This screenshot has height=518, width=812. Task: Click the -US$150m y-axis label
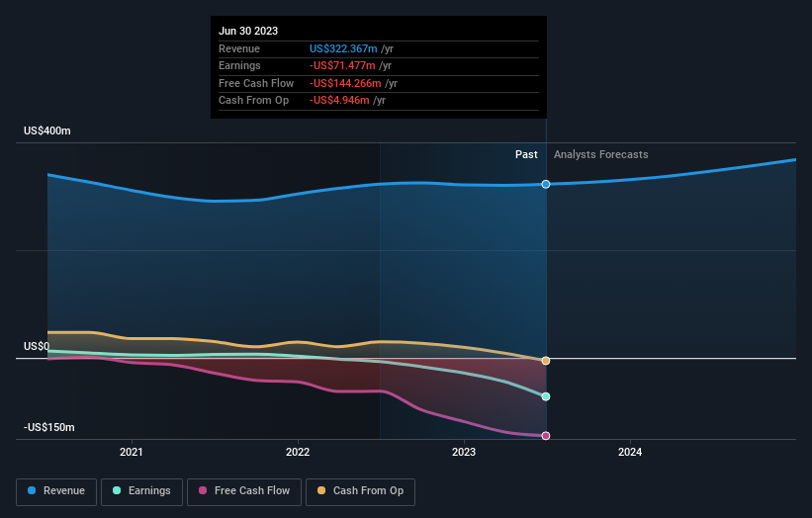pos(49,427)
